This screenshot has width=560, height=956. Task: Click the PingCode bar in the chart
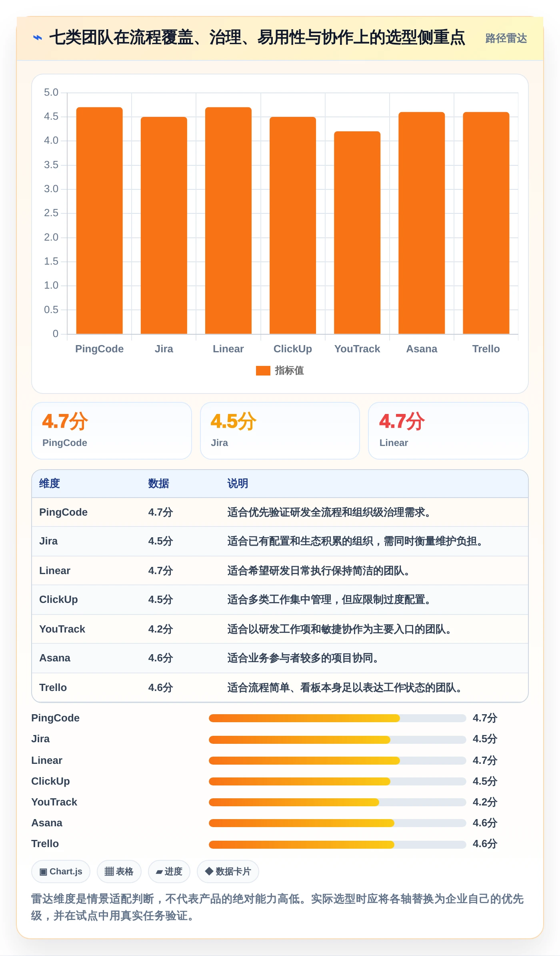pyautogui.click(x=99, y=221)
